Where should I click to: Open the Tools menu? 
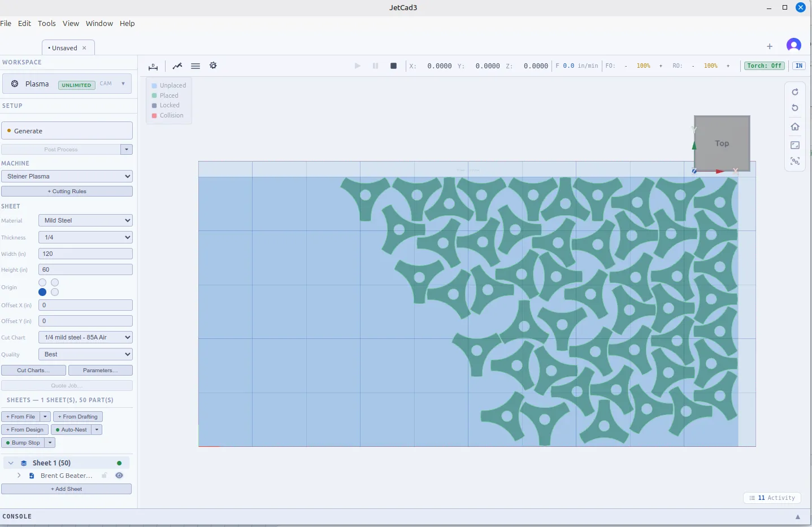pos(47,23)
